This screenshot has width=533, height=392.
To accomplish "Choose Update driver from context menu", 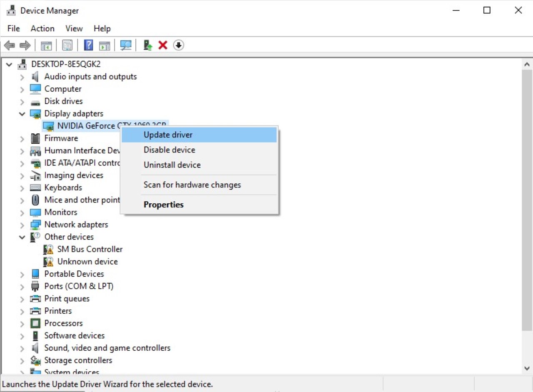I will [168, 135].
